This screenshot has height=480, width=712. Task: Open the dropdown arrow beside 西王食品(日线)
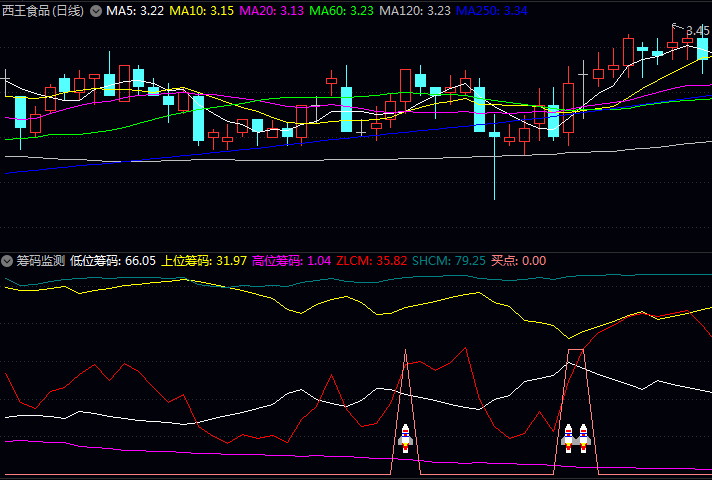(x=96, y=11)
